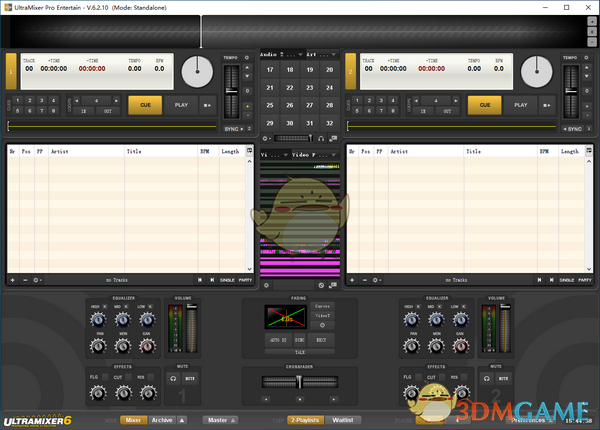Click left playlist column chooser icon
The height and width of the screenshot is (430, 600).
click(x=249, y=151)
